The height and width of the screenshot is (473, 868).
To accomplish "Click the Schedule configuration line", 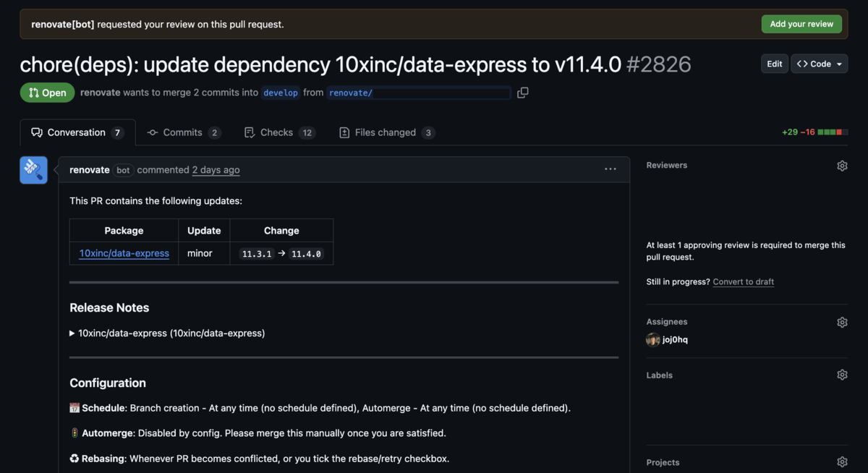I will pos(320,408).
